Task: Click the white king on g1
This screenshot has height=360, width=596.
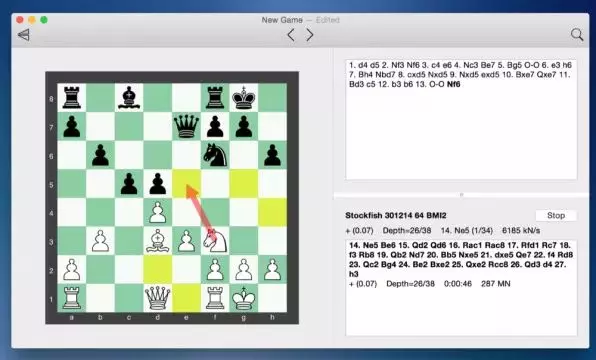Action: pos(244,298)
